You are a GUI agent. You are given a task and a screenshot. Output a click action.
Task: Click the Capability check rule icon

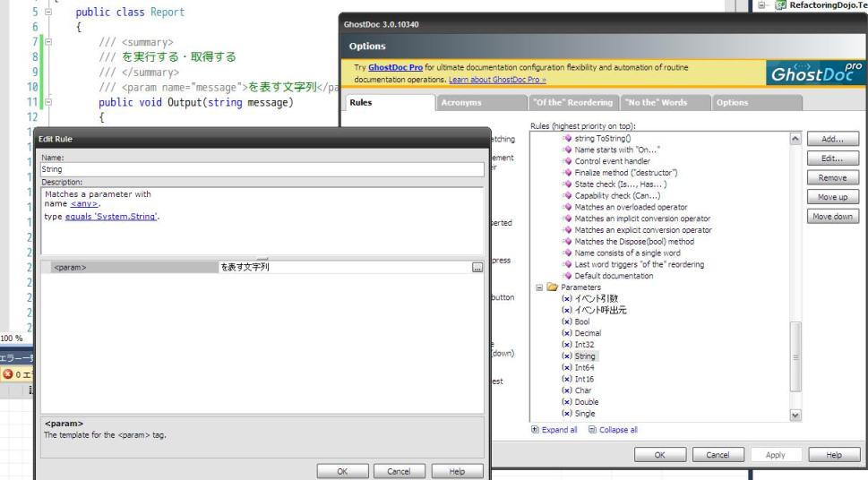[x=567, y=195]
